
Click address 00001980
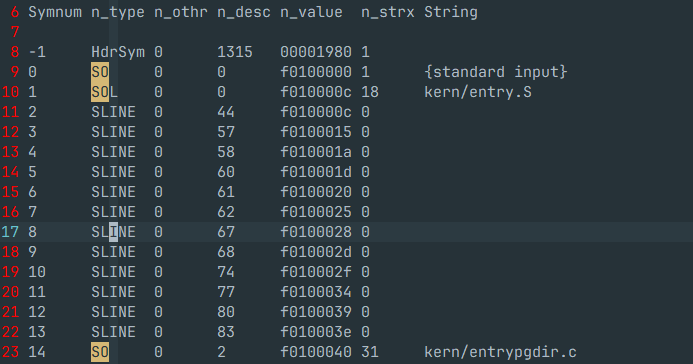pos(316,52)
